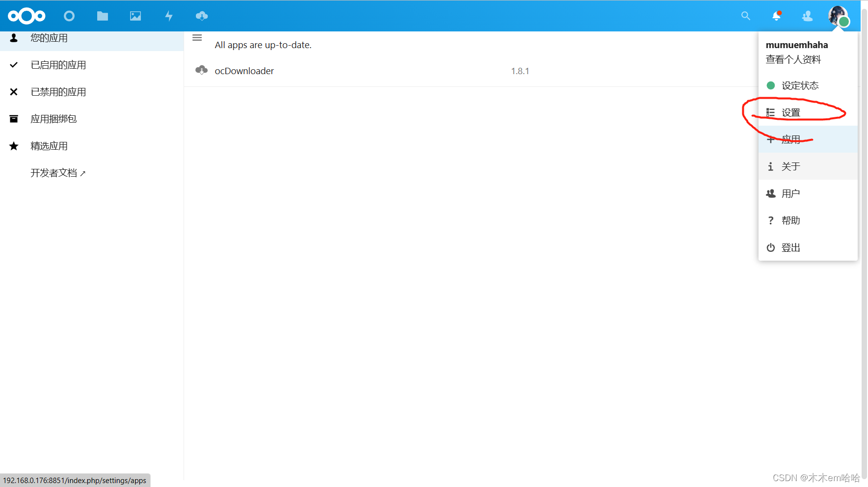
Task: Open ocDownloader cloud icon in top bar
Action: tap(201, 16)
